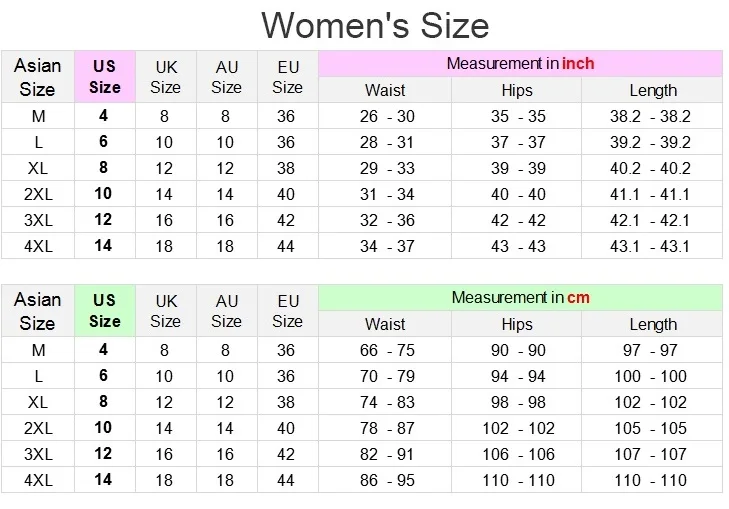Click "UK Size" header in cm table
The height and width of the screenshot is (509, 729).
[x=166, y=310]
